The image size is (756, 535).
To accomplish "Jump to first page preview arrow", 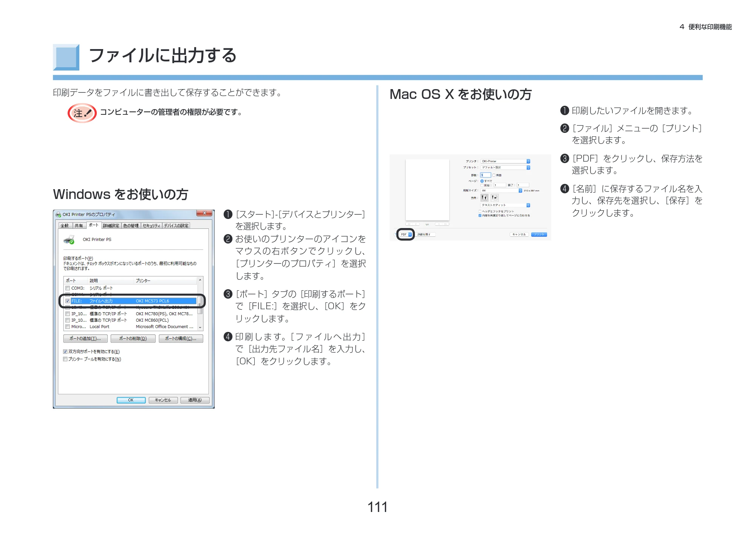I will 409,224.
